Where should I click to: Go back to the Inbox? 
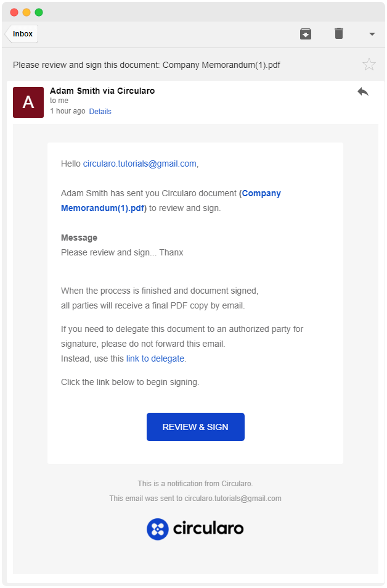pos(22,34)
